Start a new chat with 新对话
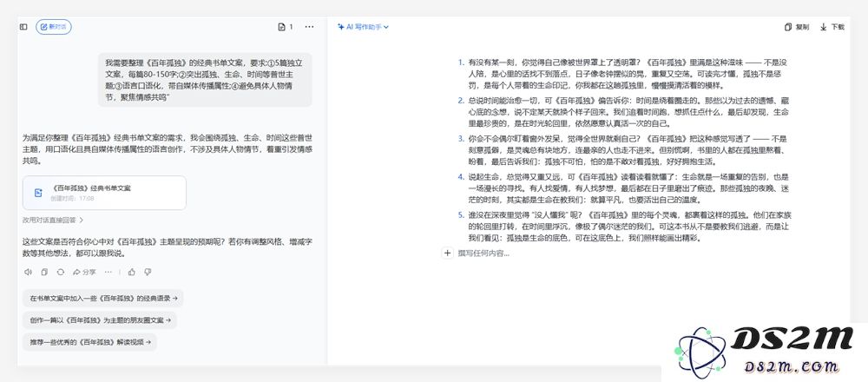The image size is (868, 382). click(x=54, y=27)
